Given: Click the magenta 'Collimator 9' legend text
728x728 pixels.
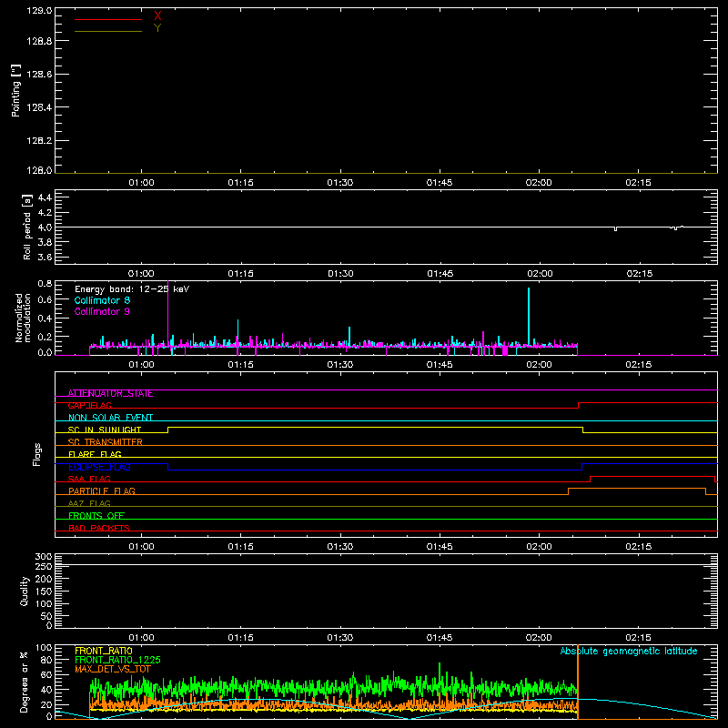Looking at the screenshot, I should pyautogui.click(x=102, y=311).
